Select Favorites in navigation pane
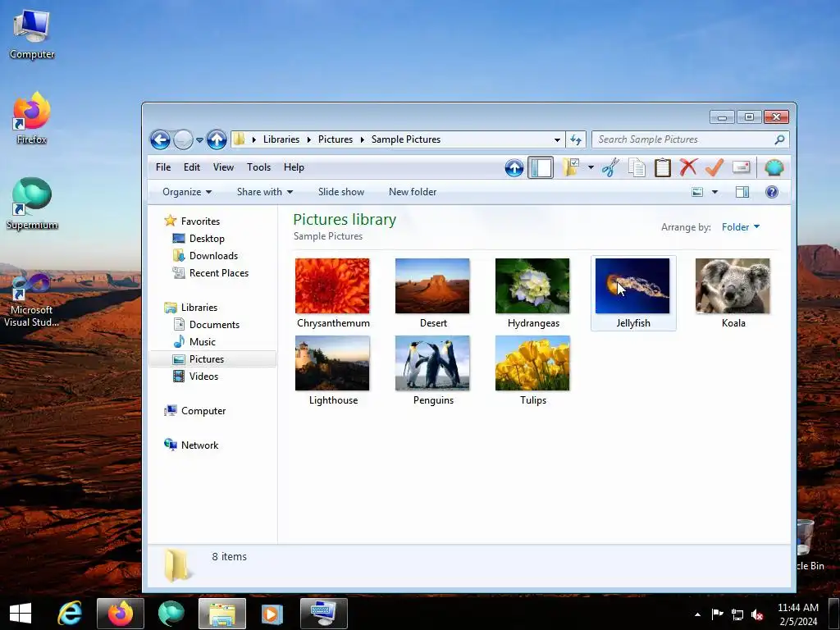Image resolution: width=840 pixels, height=630 pixels. [x=200, y=221]
